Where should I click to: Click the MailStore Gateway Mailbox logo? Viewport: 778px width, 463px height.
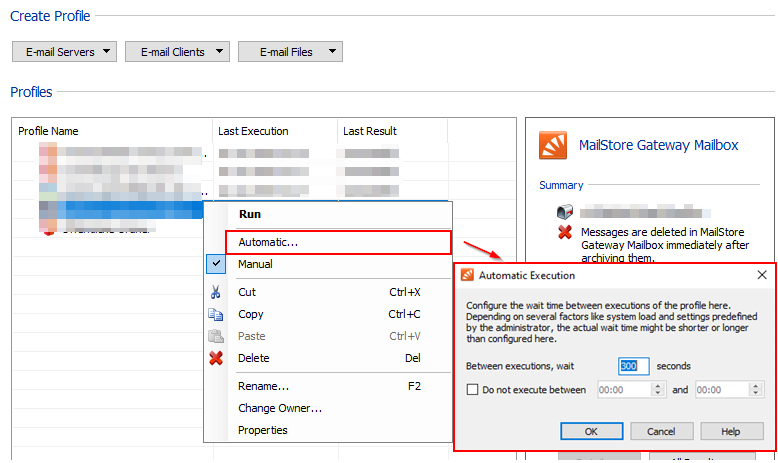553,145
